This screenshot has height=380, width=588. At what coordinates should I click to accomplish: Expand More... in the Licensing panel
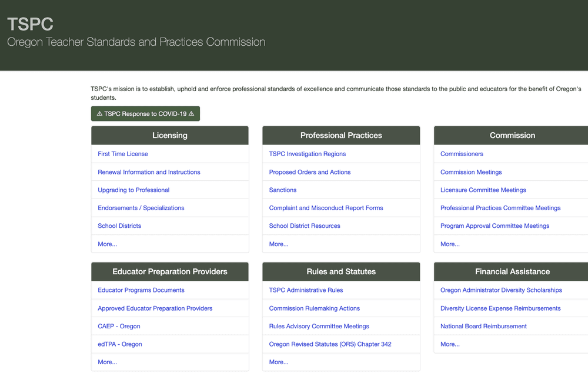click(107, 244)
